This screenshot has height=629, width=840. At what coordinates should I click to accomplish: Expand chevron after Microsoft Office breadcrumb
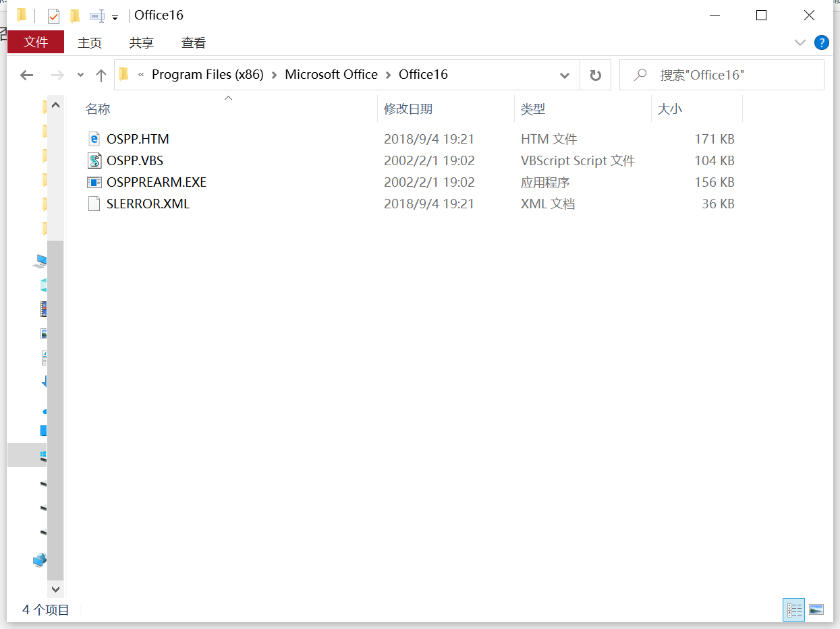click(x=389, y=75)
